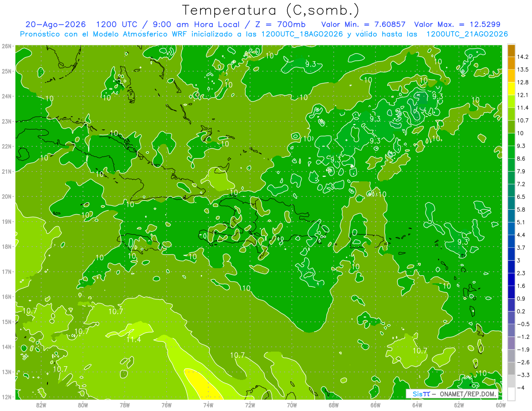Click "1200UTC_21AGO2026" valid-until time in subtitle
Viewport: 532px width, 411px height.
(467, 34)
